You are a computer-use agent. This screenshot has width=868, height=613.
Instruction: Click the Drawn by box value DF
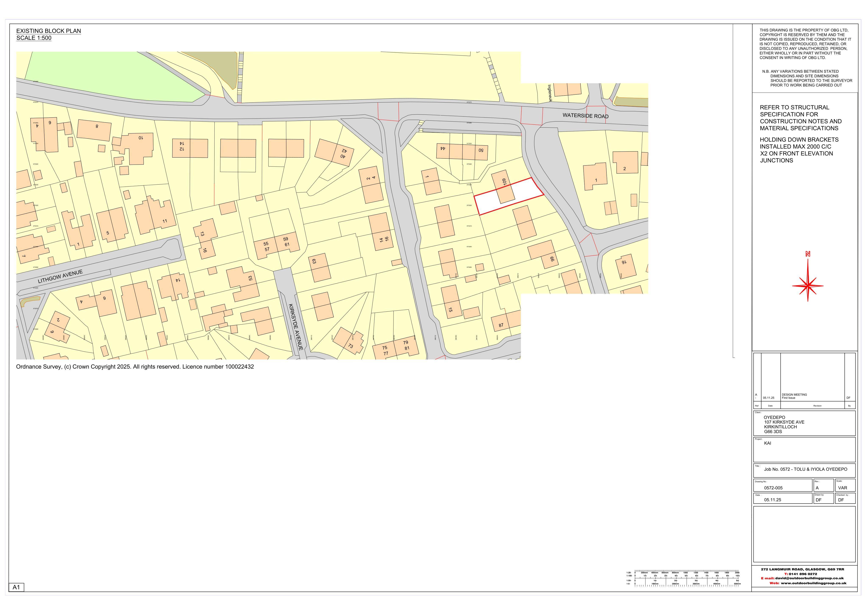pyautogui.click(x=818, y=500)
